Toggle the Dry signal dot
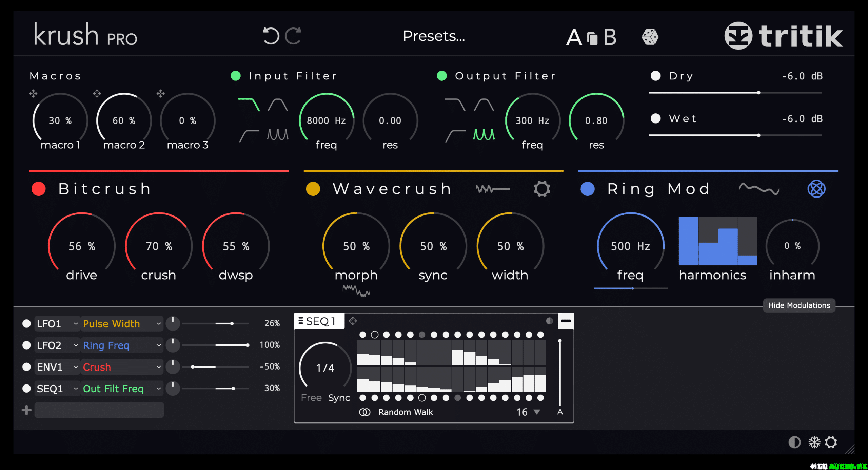The image size is (868, 470). click(x=655, y=76)
